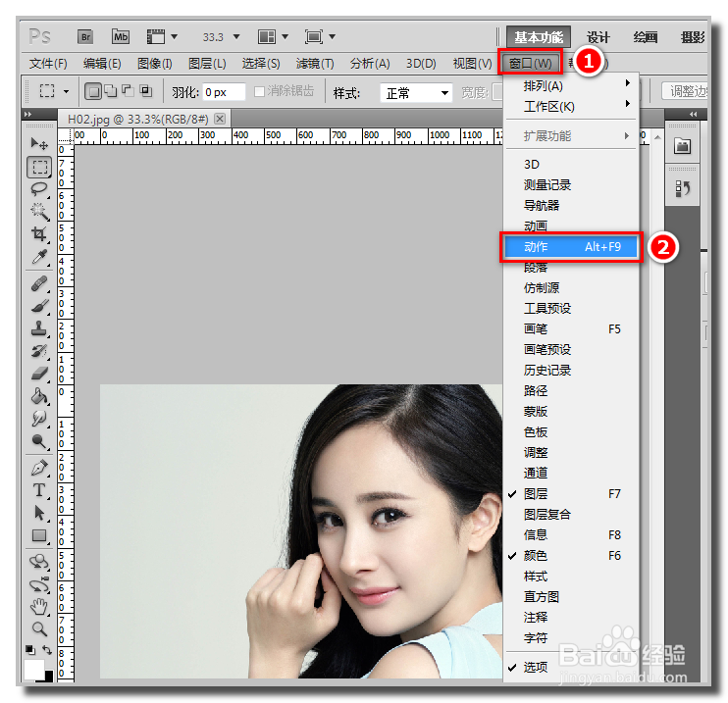Open the 文件(F) menu
728x703 pixels.
48,64
